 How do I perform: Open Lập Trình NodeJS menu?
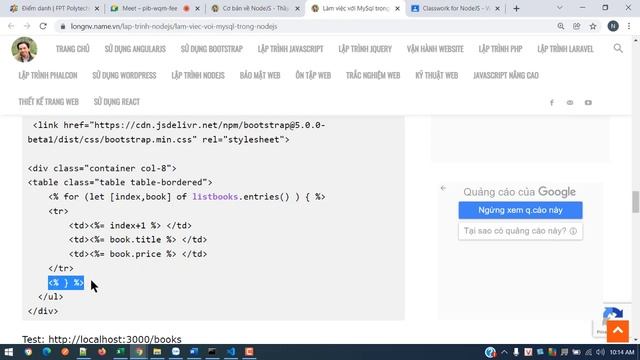[198, 76]
